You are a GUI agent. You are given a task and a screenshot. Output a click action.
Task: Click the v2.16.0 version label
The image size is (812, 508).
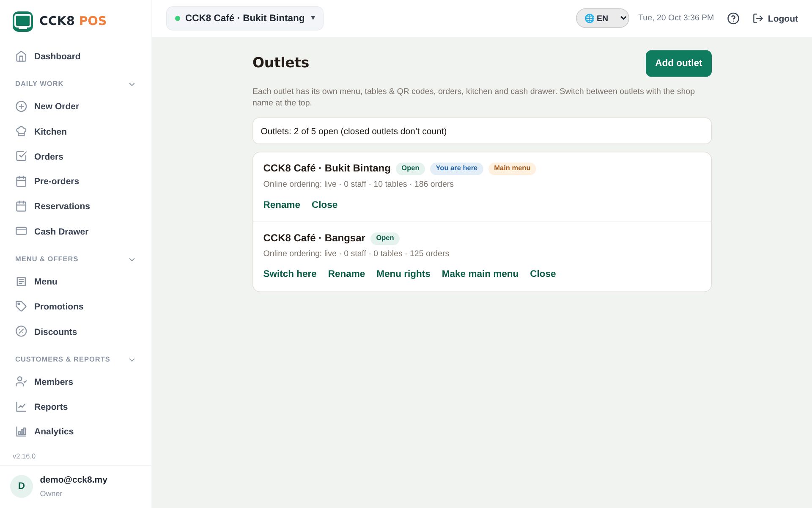click(x=24, y=456)
